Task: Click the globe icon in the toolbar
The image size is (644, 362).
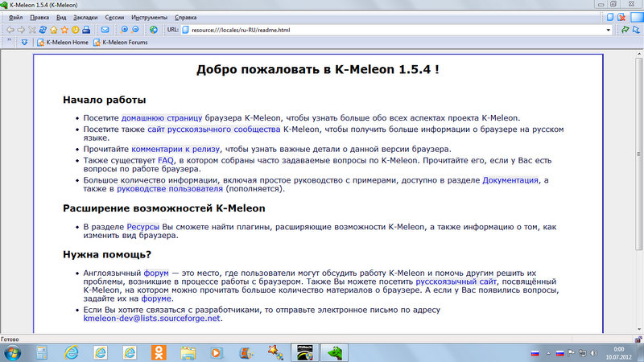Action: (x=154, y=30)
